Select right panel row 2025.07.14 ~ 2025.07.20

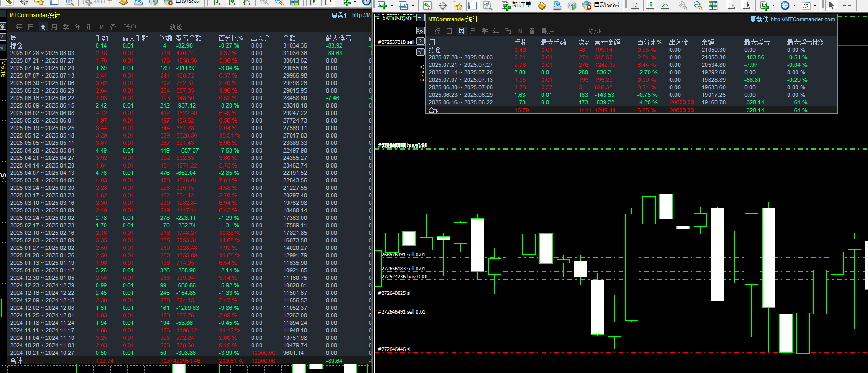tap(631, 72)
